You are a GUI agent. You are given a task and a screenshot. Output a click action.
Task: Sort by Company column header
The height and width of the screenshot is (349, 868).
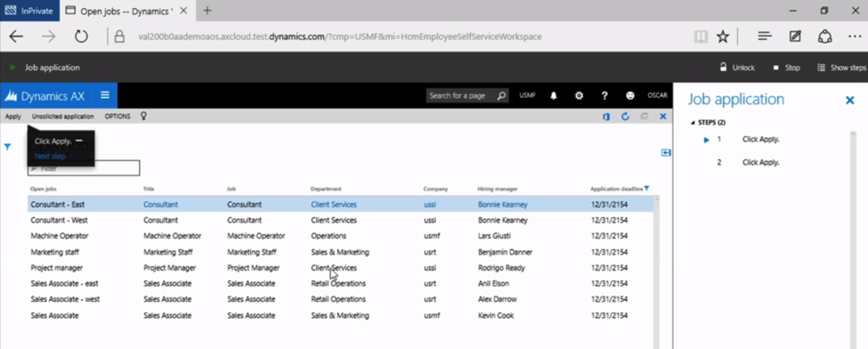tap(435, 189)
